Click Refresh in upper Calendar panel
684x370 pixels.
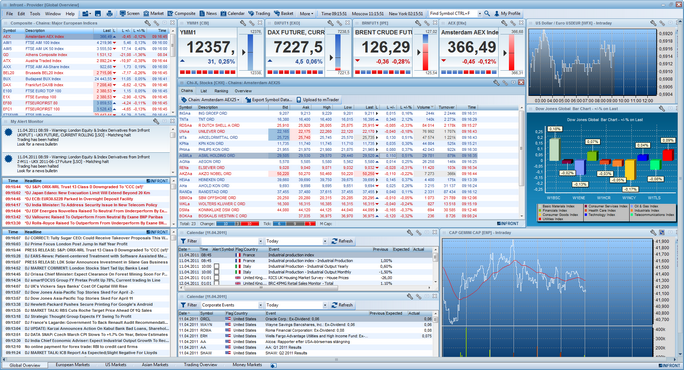(342, 241)
